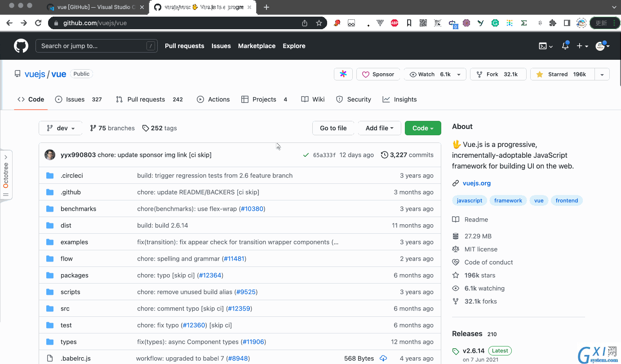Reload the page
Viewport: 621px width, 364px height.
point(38,23)
